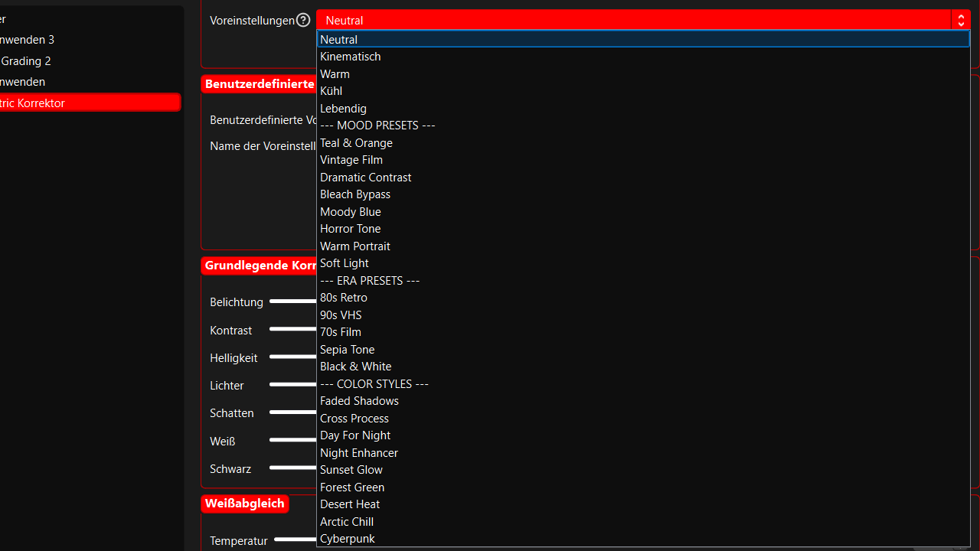Open the Grading 2 item in sidebar
The height and width of the screenshot is (551, 980).
pos(26,61)
